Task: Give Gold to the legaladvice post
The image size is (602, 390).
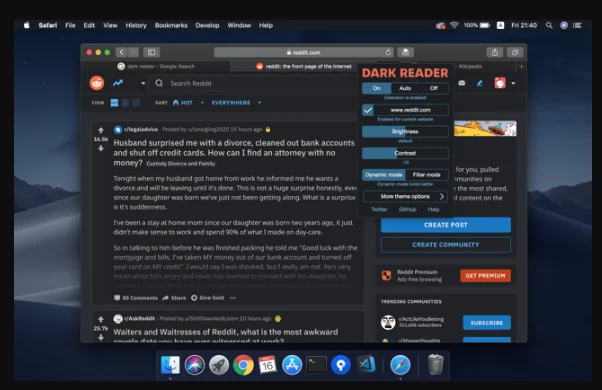Action: tap(207, 298)
